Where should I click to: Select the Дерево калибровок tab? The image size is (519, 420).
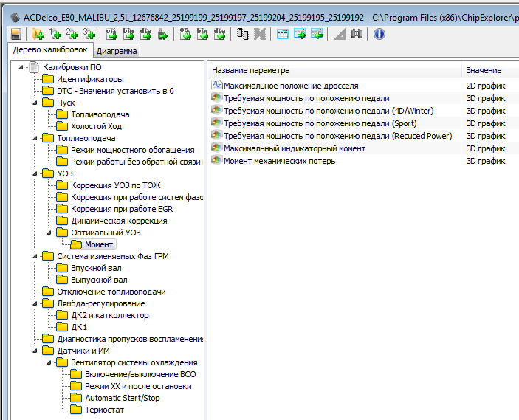[50, 50]
